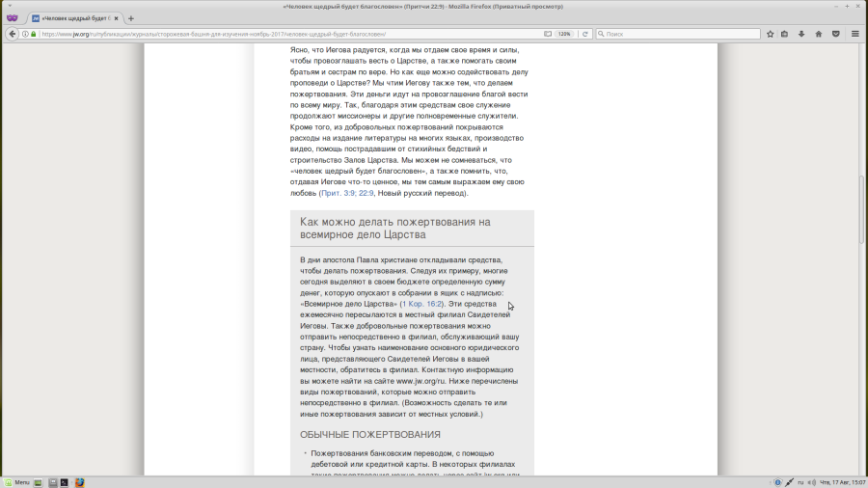Open reader view from the address bar
The width and height of the screenshot is (868, 488).
(x=548, y=34)
